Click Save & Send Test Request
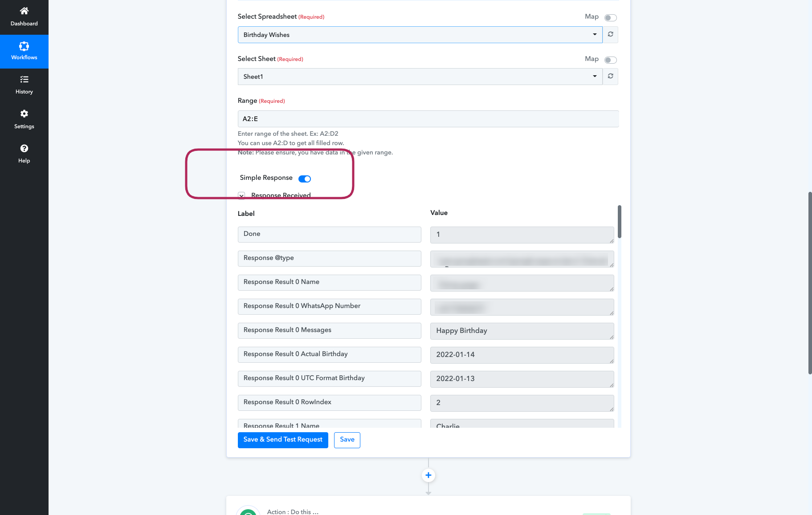This screenshot has height=515, width=812. pos(283,440)
